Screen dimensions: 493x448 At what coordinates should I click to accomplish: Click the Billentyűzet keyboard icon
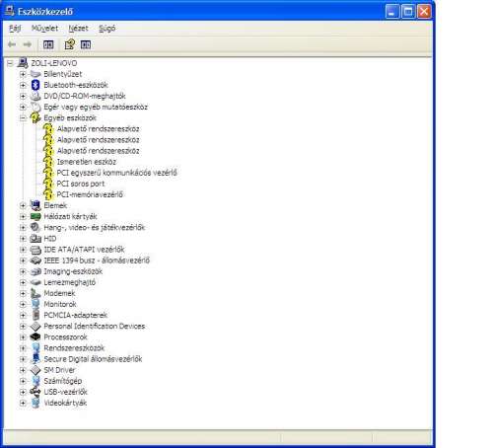pyautogui.click(x=35, y=74)
